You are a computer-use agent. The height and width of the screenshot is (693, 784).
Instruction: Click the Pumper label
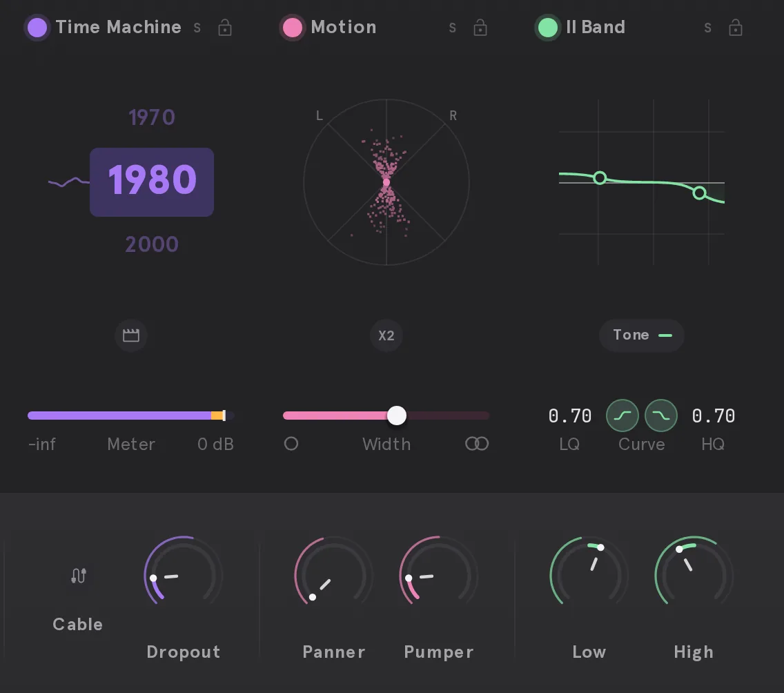click(x=438, y=652)
